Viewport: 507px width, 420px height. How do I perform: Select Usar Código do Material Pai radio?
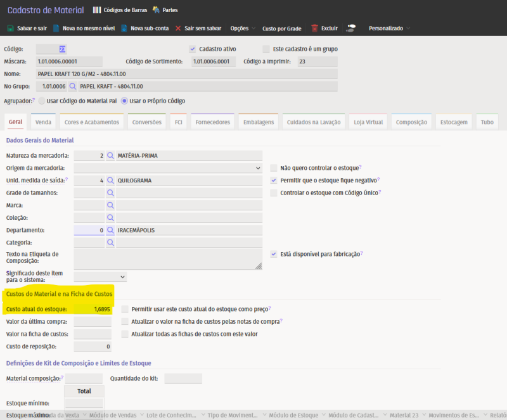point(42,101)
